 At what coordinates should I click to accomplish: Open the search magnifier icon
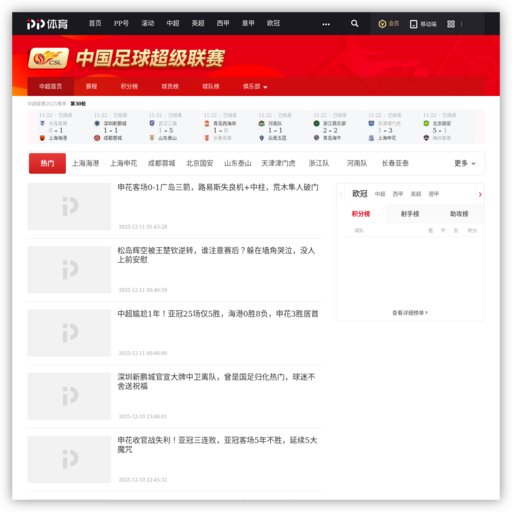[x=354, y=23]
